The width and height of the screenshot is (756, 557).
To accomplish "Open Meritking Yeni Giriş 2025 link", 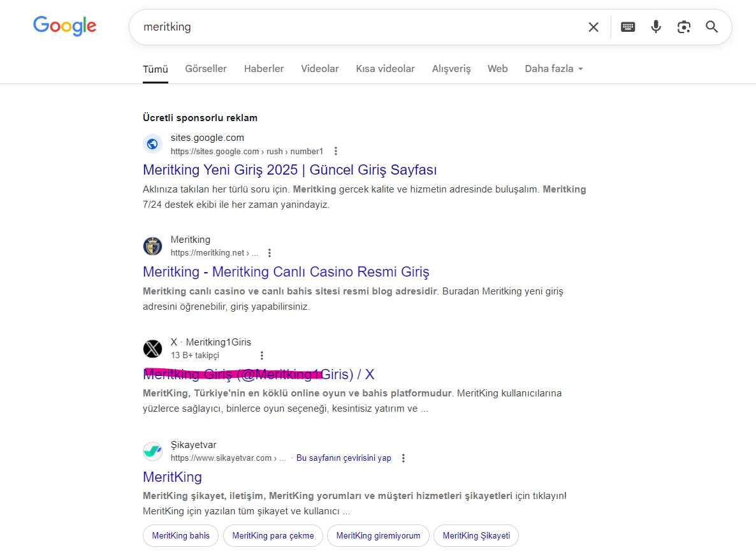I will pyautogui.click(x=290, y=170).
